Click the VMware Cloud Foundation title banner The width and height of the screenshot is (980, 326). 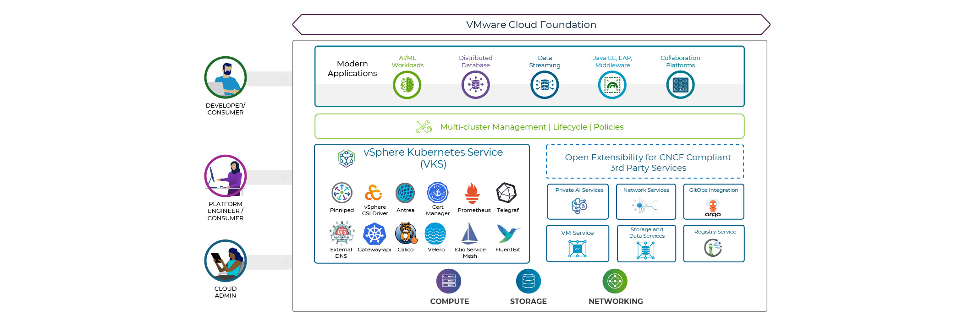click(x=531, y=25)
